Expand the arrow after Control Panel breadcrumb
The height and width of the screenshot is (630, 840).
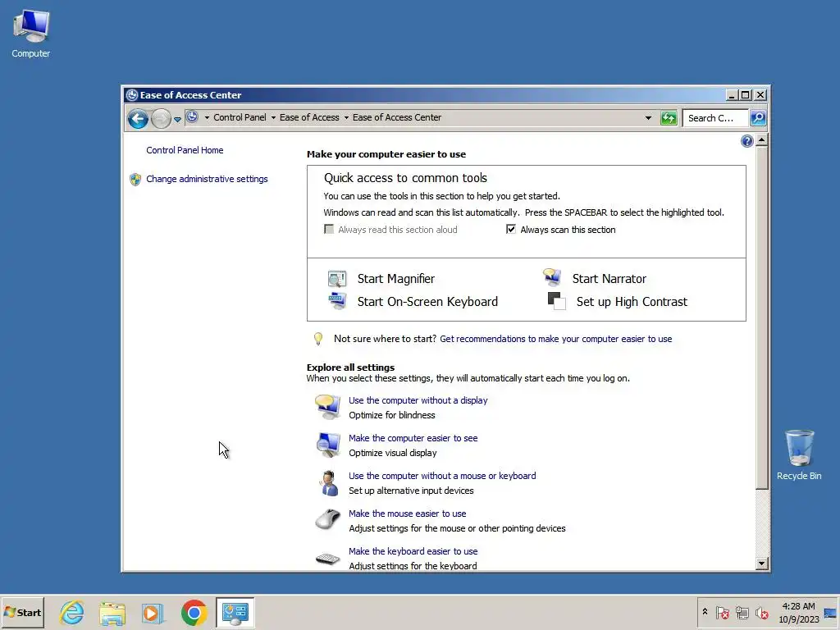[273, 118]
